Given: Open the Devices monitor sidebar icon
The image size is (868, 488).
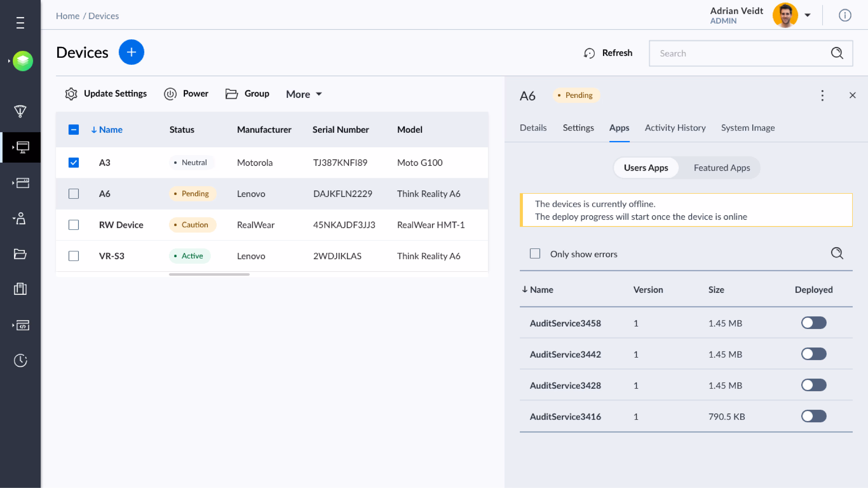Looking at the screenshot, I should pyautogui.click(x=22, y=147).
